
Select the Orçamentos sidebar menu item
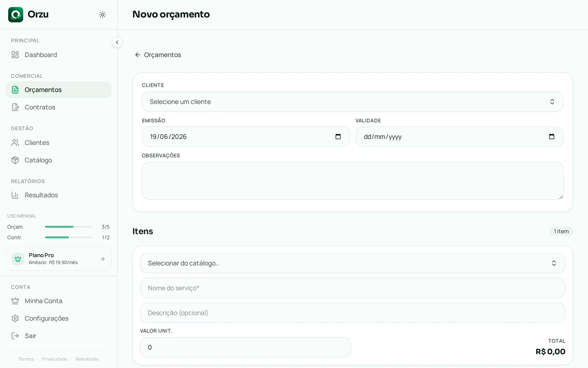click(58, 90)
